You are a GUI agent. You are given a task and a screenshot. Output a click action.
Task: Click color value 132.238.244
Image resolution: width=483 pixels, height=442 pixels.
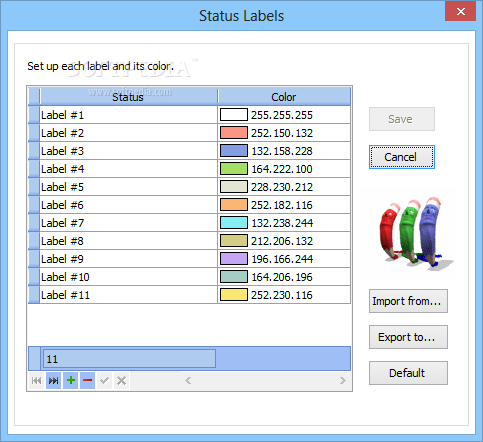pos(282,223)
